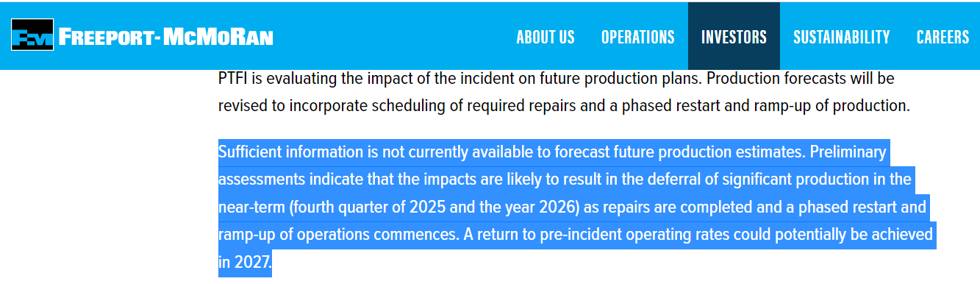This screenshot has width=980, height=284.
Task: Click the highlighted "in 2027." ending text
Action: (x=245, y=263)
